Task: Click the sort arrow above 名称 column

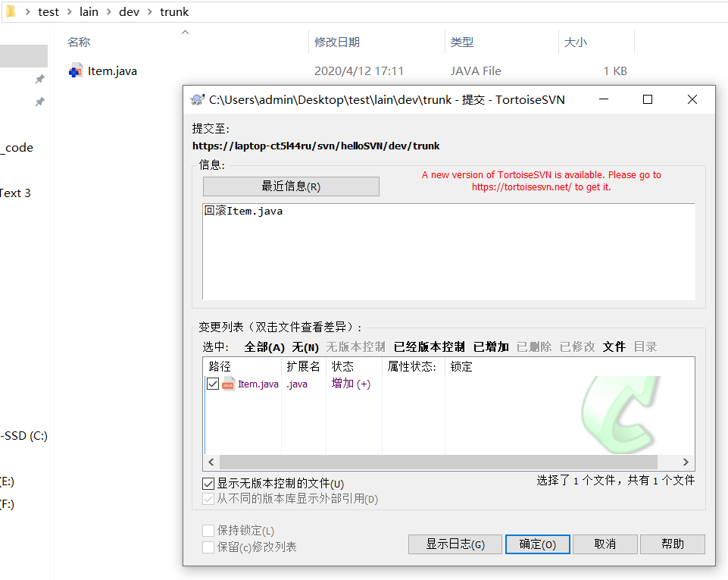Action: click(186, 32)
